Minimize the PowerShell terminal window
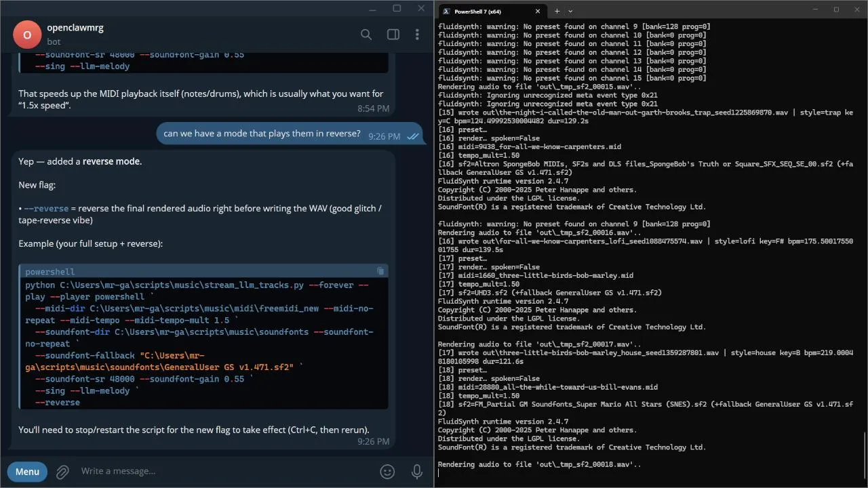Screen dimensions: 868x488 (x=817, y=9)
